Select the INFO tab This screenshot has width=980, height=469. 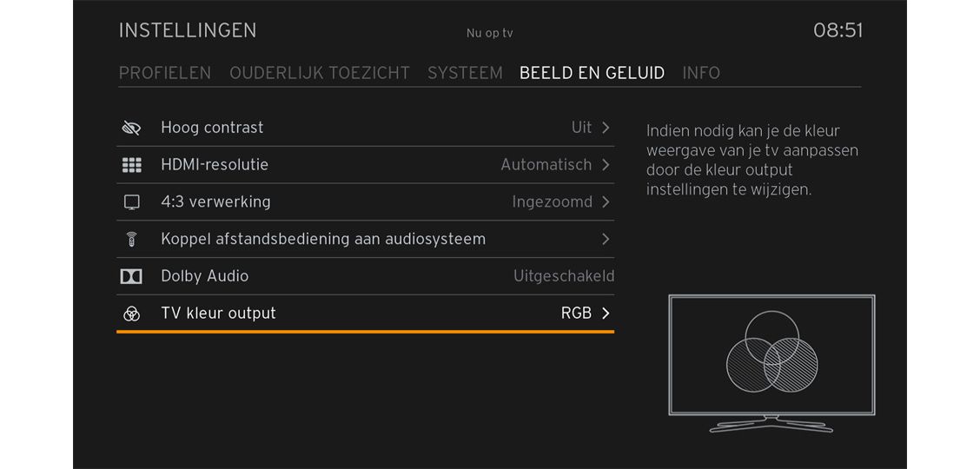pos(701,73)
